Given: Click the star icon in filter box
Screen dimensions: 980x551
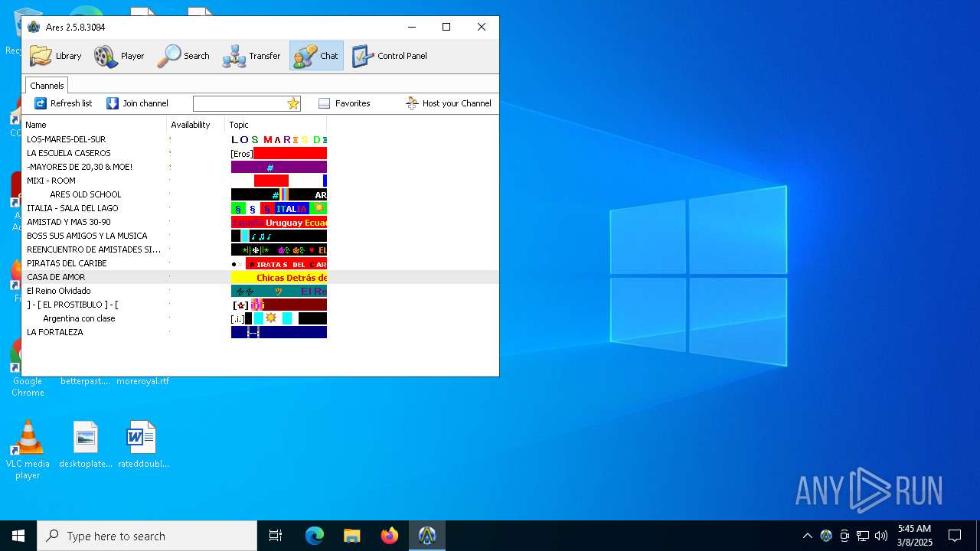Looking at the screenshot, I should tap(293, 103).
